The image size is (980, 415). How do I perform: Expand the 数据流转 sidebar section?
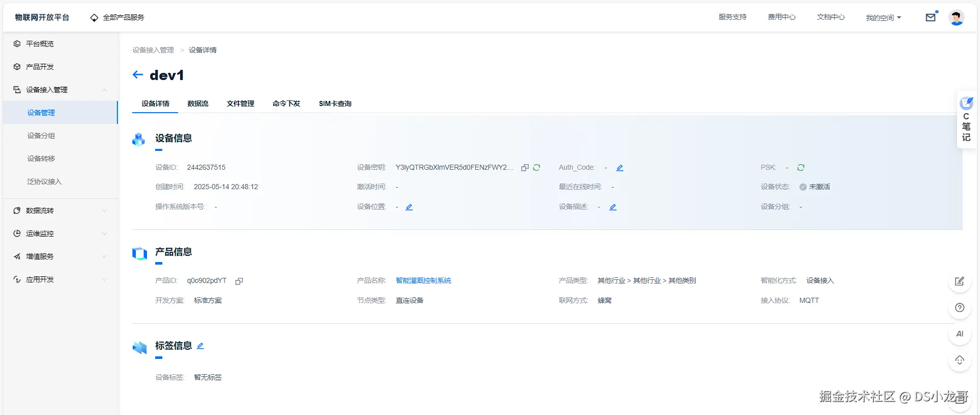click(x=60, y=211)
